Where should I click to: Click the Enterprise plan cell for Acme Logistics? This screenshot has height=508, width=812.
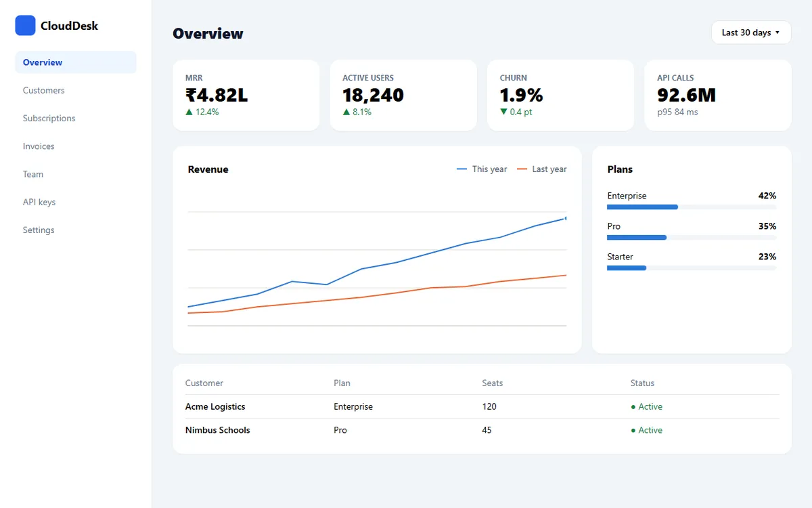353,407
